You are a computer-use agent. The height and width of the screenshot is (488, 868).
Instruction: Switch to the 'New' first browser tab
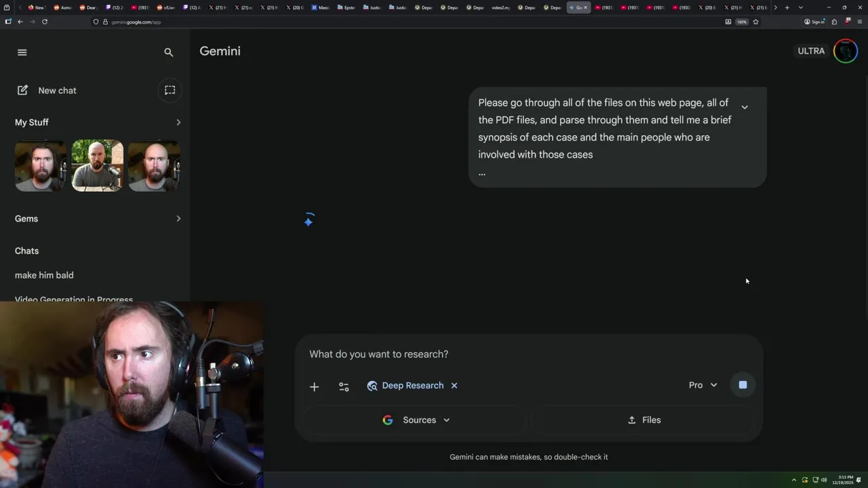point(36,7)
